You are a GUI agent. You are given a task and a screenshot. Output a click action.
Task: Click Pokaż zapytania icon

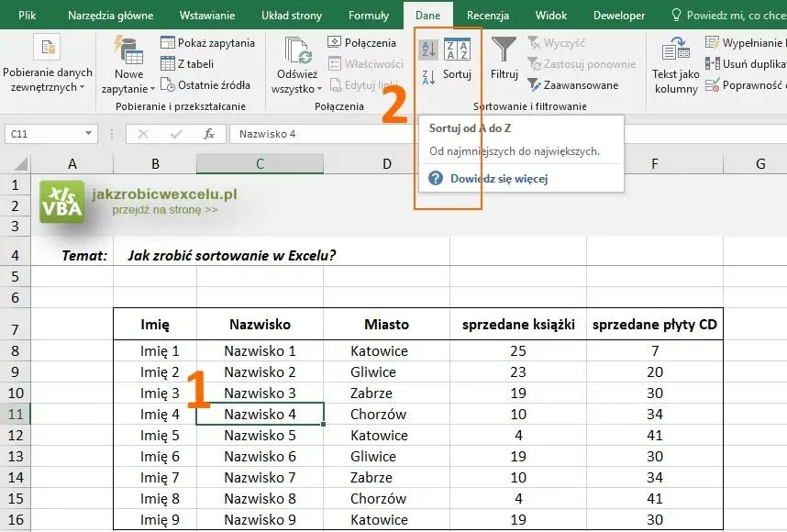pos(168,43)
